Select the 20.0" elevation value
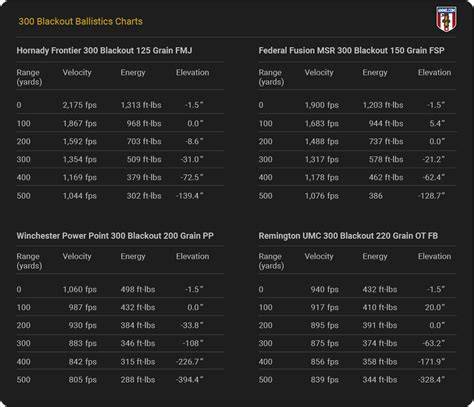This screenshot has height=407, width=474. 435,307
